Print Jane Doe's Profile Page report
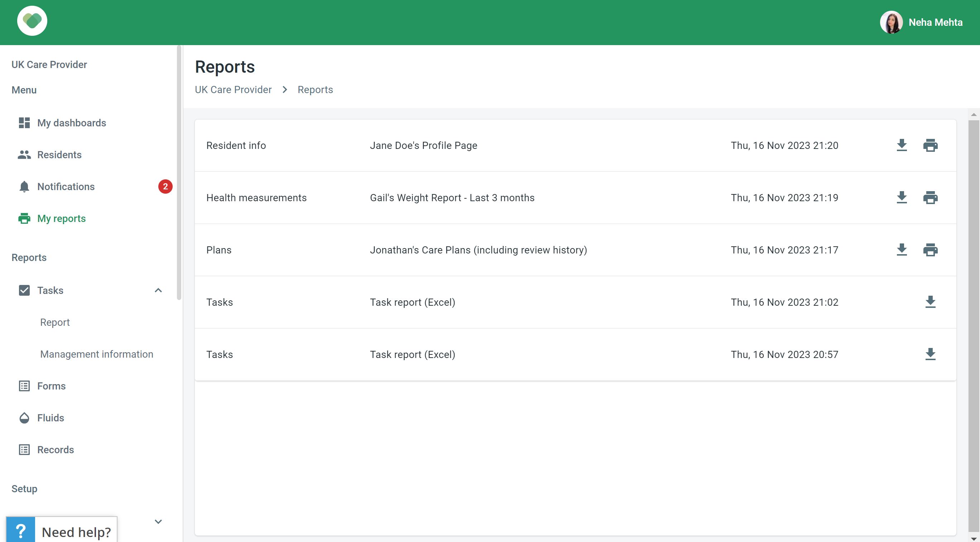 click(x=930, y=145)
